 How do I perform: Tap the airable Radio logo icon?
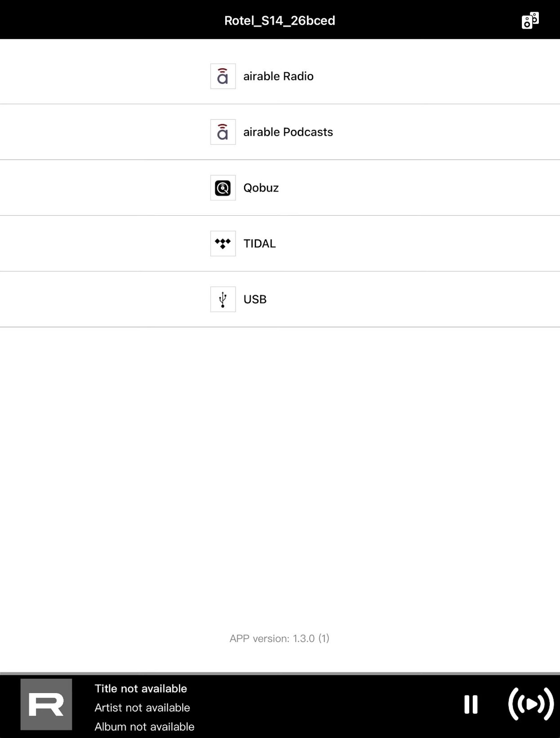pos(223,76)
